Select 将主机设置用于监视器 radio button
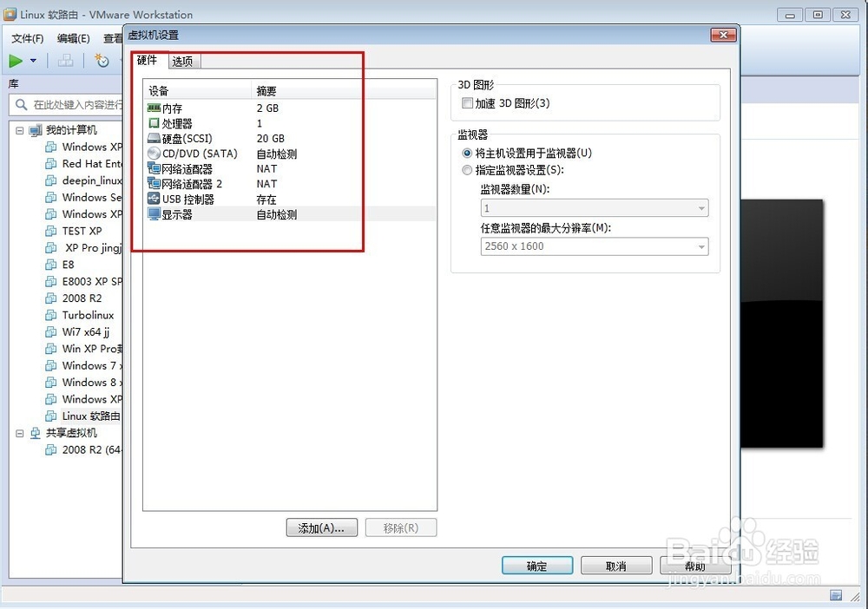Screen dimensions: 868x609 467,154
